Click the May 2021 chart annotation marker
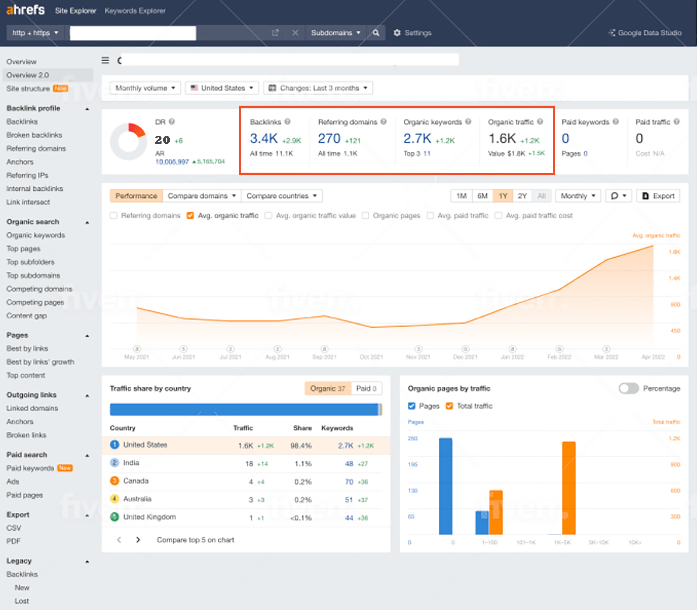This screenshot has height=610, width=700. point(137,349)
